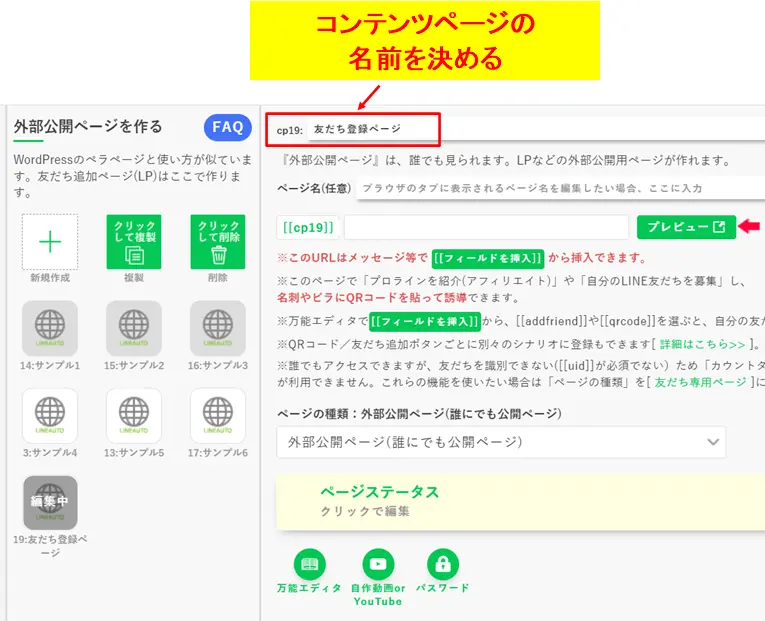This screenshot has height=621, width=765.
Task: Open the 14:サンプル1 page icon
Action: click(x=50, y=328)
